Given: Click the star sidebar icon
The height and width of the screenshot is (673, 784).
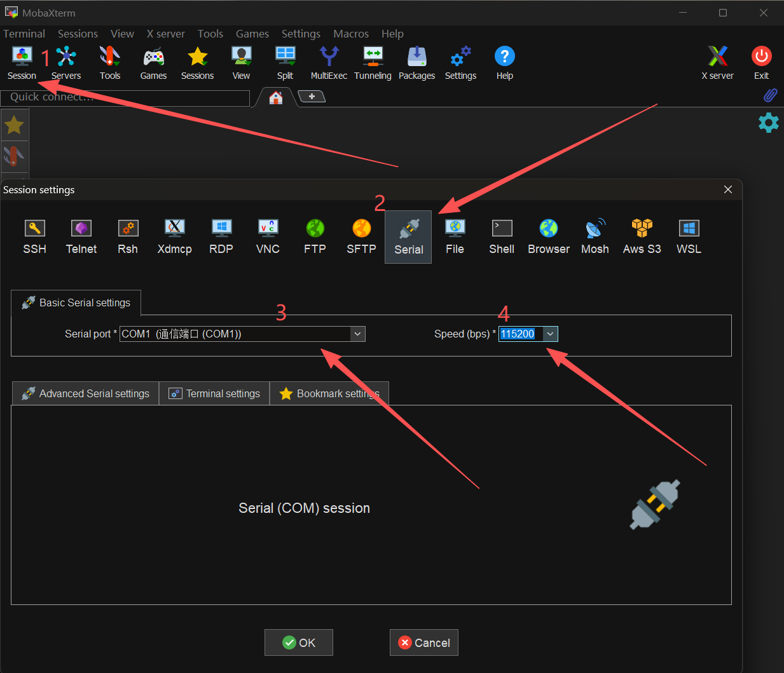Looking at the screenshot, I should [x=14, y=125].
